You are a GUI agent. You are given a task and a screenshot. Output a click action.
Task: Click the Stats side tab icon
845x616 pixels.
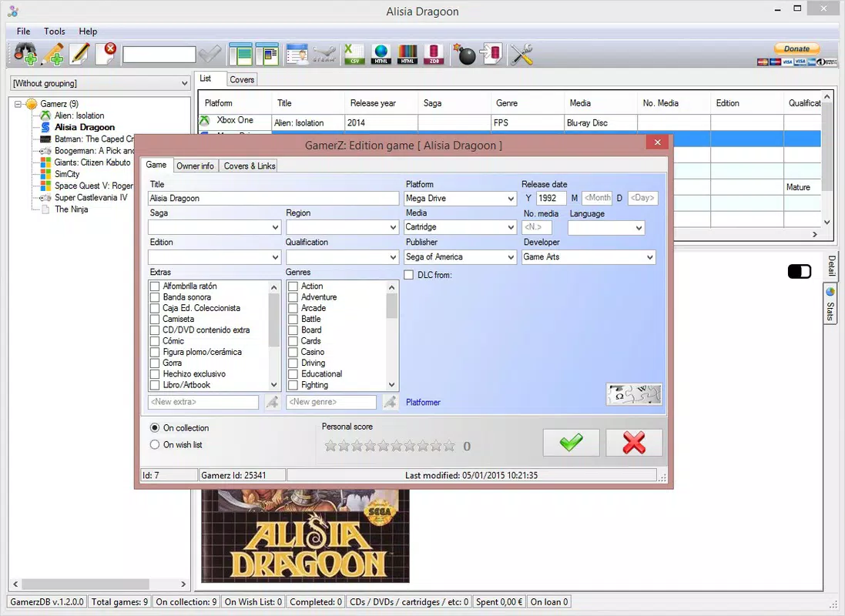click(830, 292)
